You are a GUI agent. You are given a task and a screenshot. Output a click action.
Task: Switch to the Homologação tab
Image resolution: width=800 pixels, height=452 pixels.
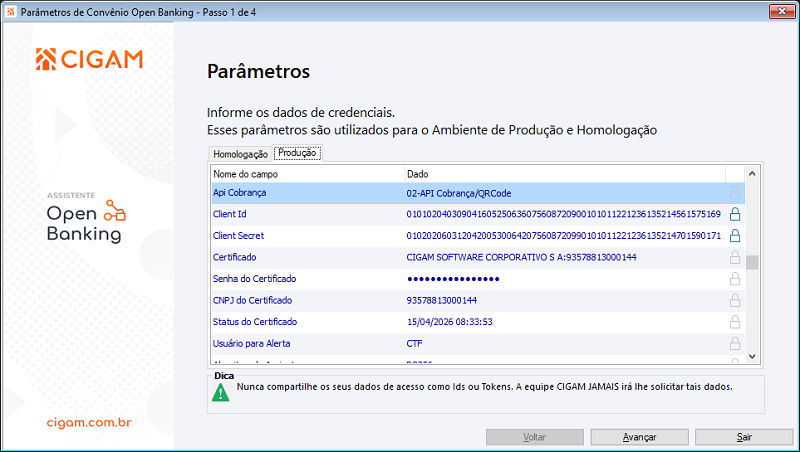click(x=240, y=154)
